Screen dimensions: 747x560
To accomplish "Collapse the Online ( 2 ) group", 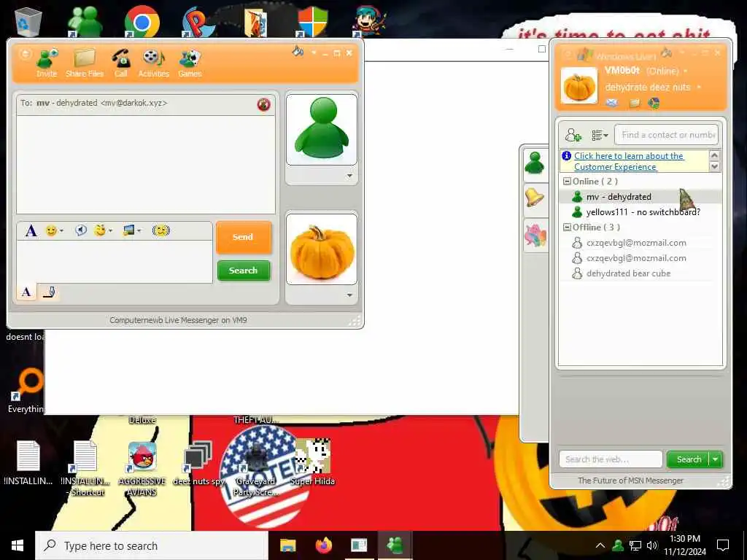I will tap(567, 182).
